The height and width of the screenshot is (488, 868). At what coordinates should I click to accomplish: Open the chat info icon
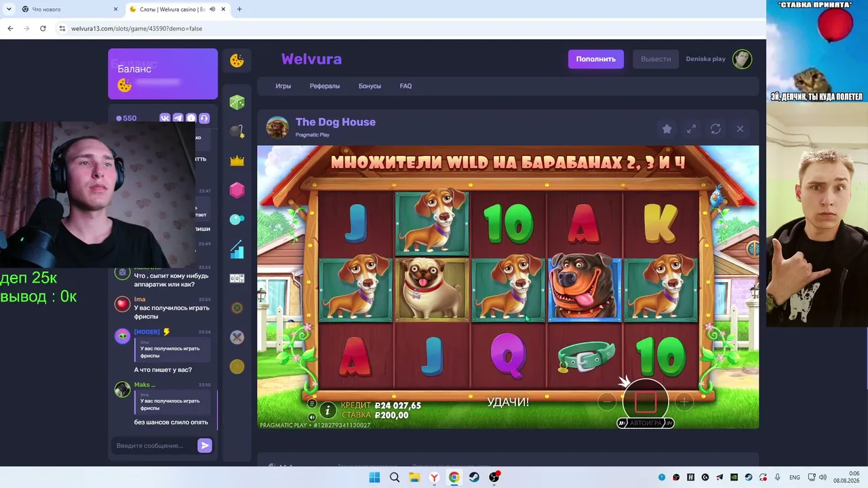191,118
